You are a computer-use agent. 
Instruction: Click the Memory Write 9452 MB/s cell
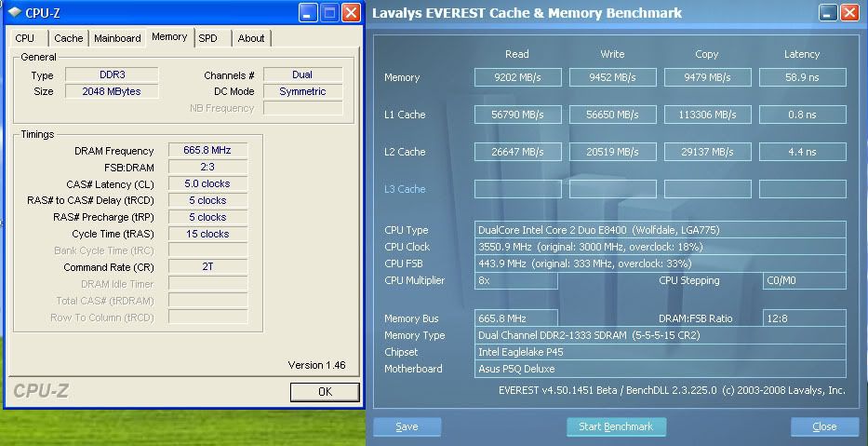pos(613,77)
